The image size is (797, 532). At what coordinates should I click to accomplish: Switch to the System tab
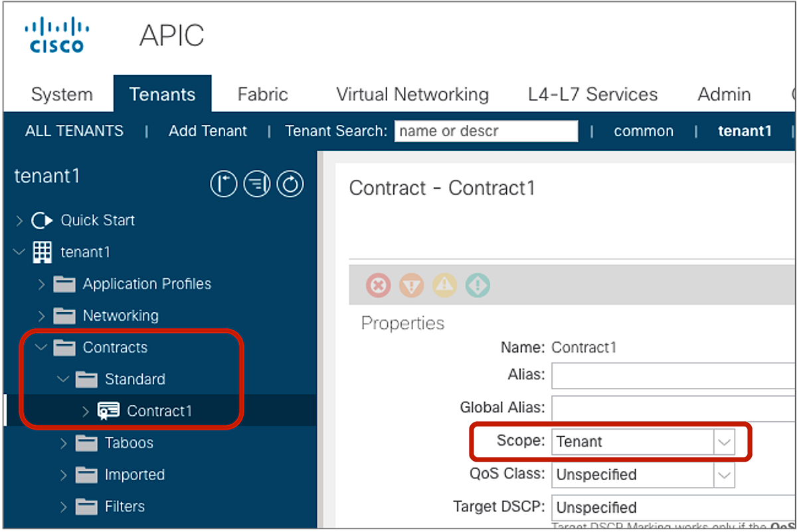62,94
